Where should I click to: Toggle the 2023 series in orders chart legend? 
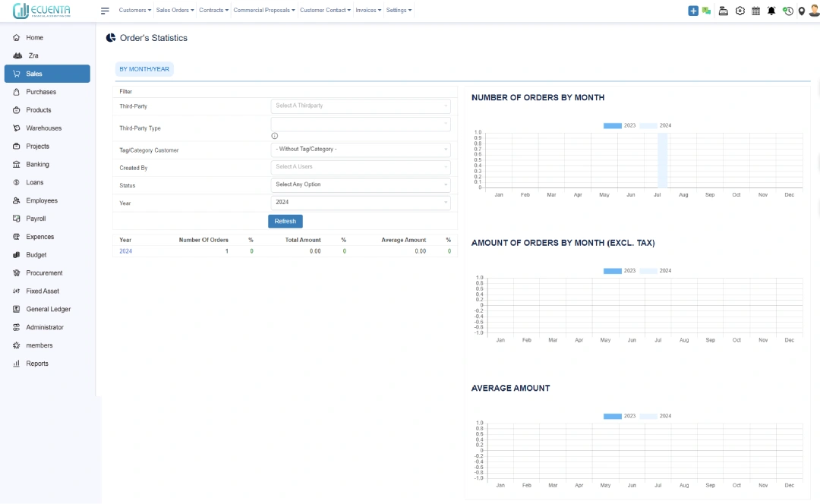coord(620,125)
